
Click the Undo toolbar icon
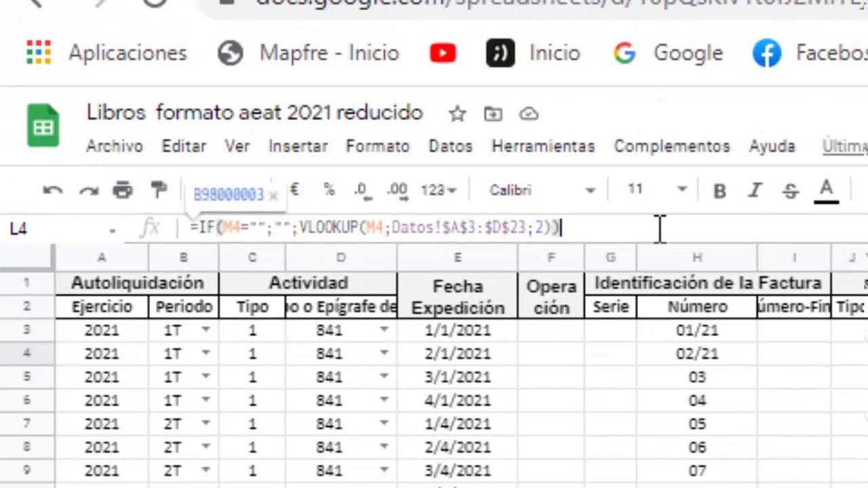coord(53,190)
